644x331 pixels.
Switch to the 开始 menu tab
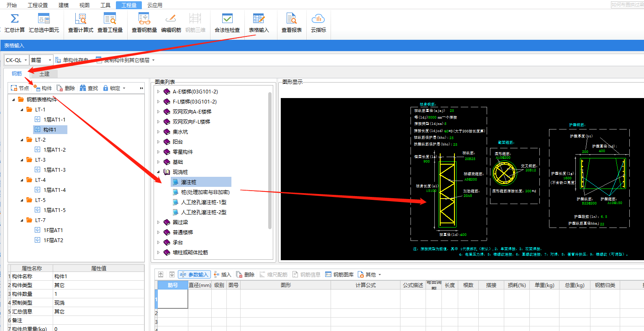coord(12,5)
